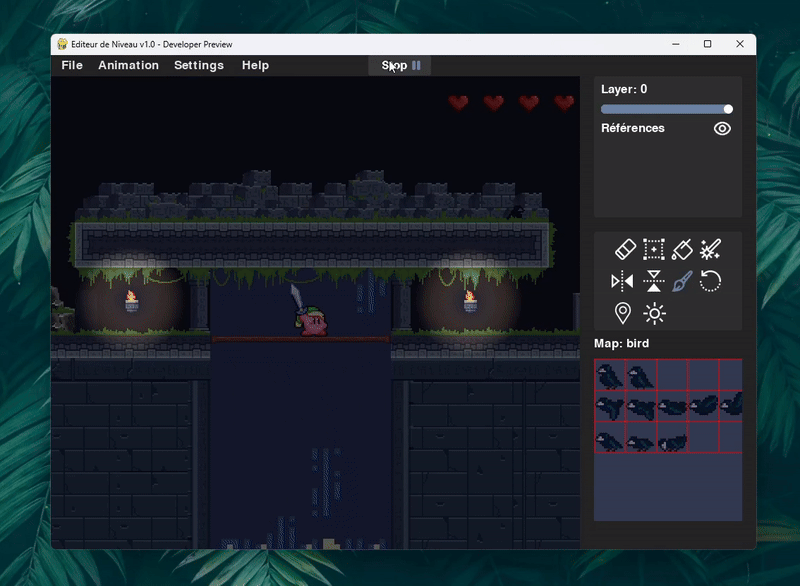Click the Layer slider handle
Viewport: 800px width, 586px height.
tap(728, 109)
